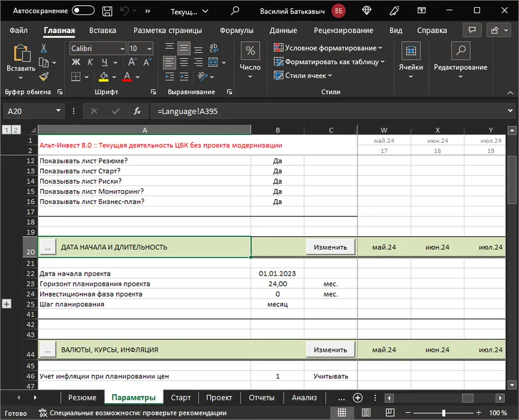Switch to the Данные tab
519x420 pixels.
click(284, 31)
